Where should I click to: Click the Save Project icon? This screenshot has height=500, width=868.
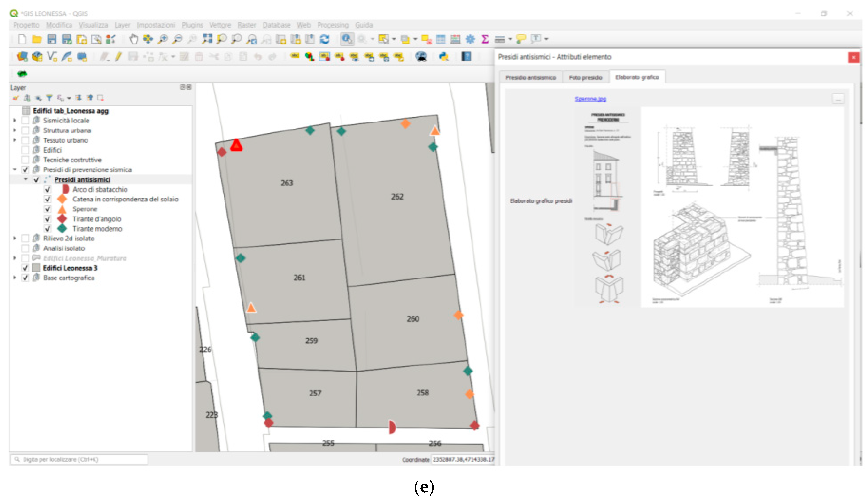[x=52, y=39]
